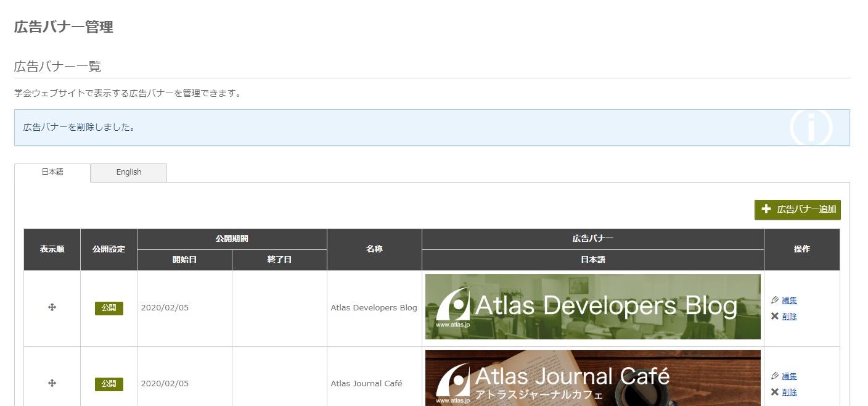The image size is (868, 406).
Task: Click the move handle icon for Atlas Journal Café
Action: (x=52, y=383)
